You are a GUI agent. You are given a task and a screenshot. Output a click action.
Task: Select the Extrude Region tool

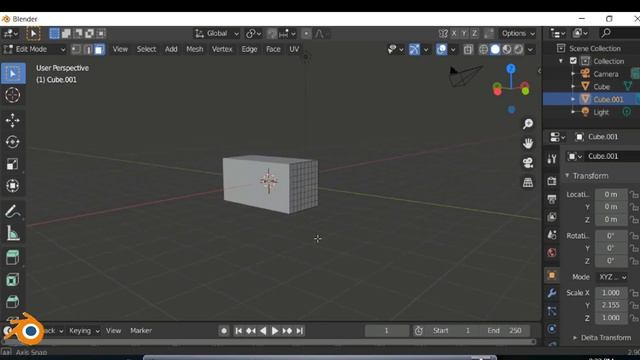[x=13, y=258]
